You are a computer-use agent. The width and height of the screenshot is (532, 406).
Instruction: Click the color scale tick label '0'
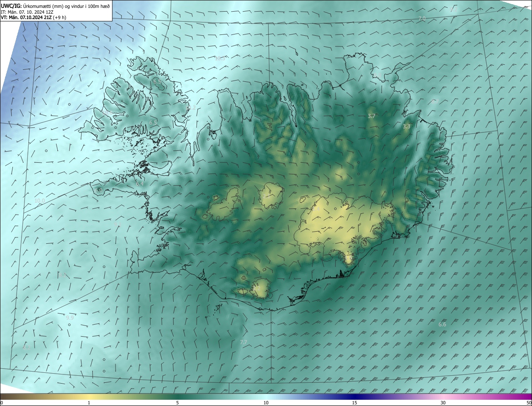2,403
